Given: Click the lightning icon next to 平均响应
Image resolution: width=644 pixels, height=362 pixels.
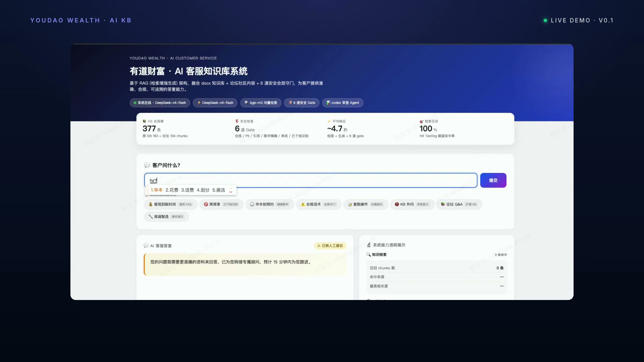Looking at the screenshot, I should coord(329,121).
